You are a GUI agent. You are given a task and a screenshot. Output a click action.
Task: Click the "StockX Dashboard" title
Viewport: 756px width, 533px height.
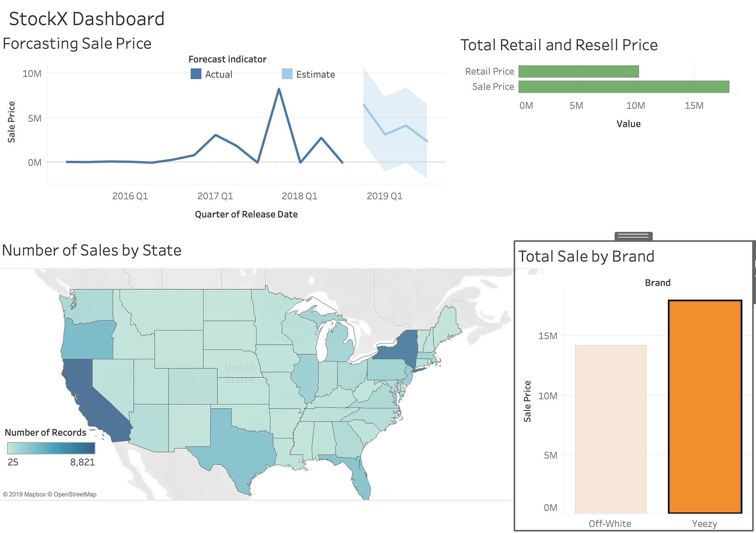point(87,19)
